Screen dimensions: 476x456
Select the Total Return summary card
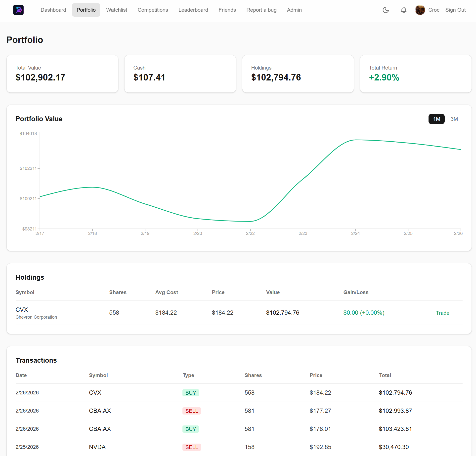(x=415, y=74)
